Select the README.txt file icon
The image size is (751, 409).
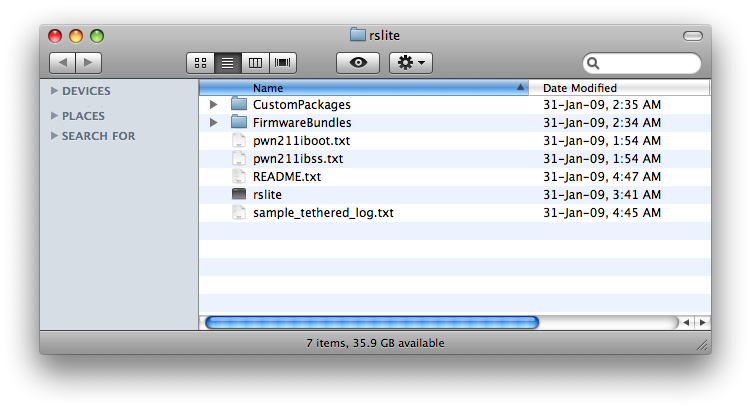click(x=239, y=177)
